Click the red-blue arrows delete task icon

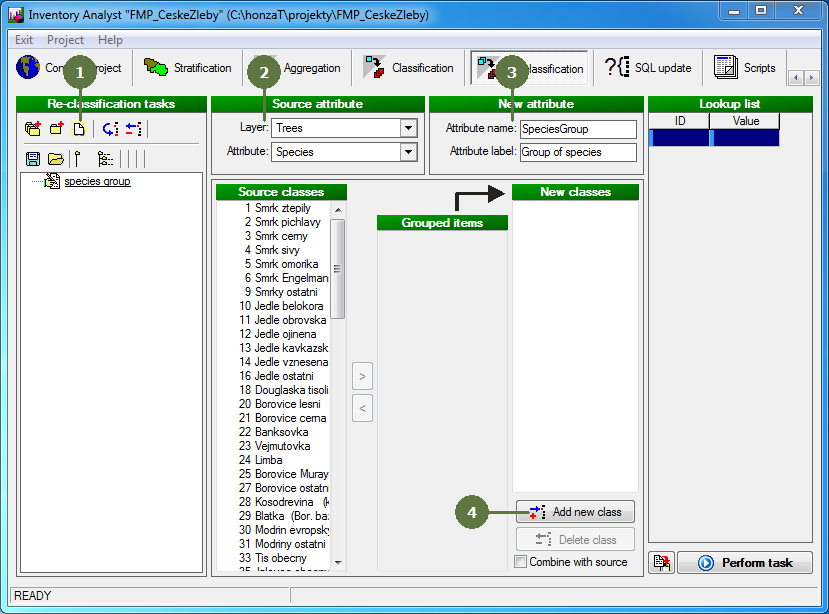click(x=134, y=129)
